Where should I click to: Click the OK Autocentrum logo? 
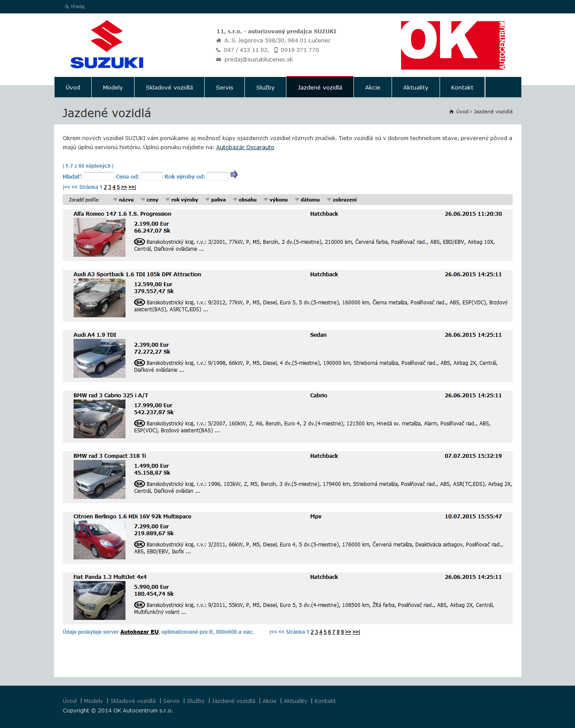453,45
